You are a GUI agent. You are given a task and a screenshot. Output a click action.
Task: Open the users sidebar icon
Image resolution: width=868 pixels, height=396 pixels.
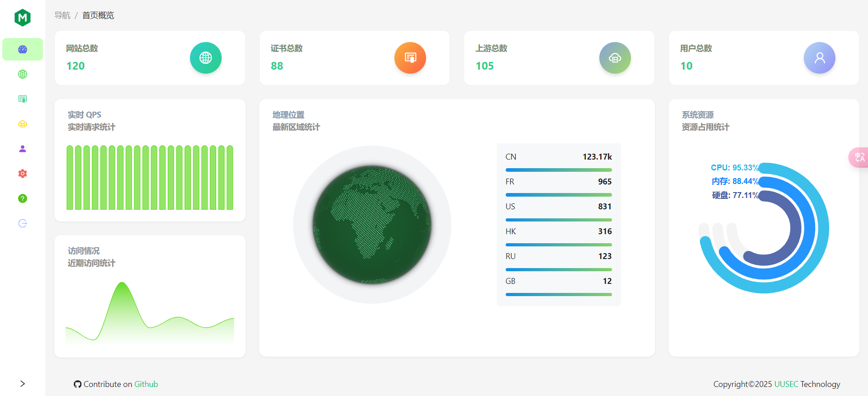click(23, 149)
